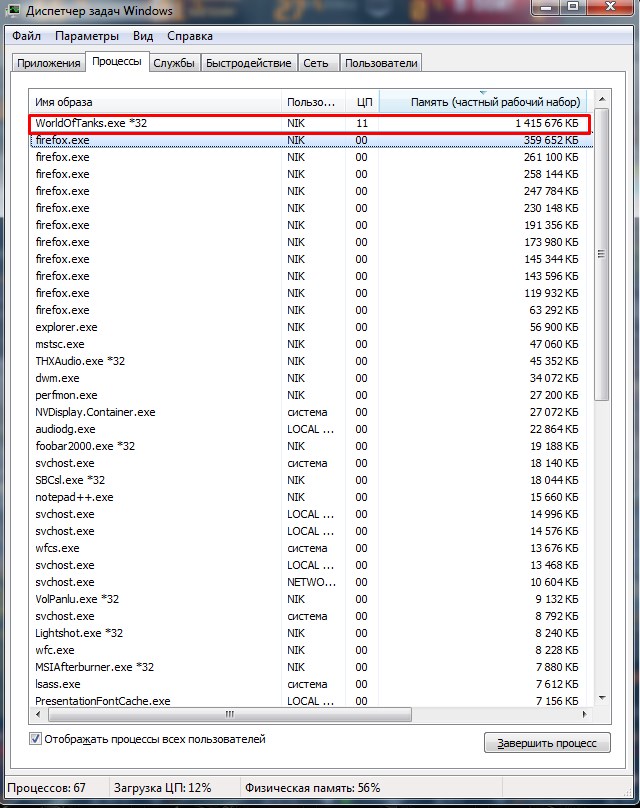Click the 1 415 676 КБ memory value
Viewport: 640px width, 808px height.
[x=547, y=123]
